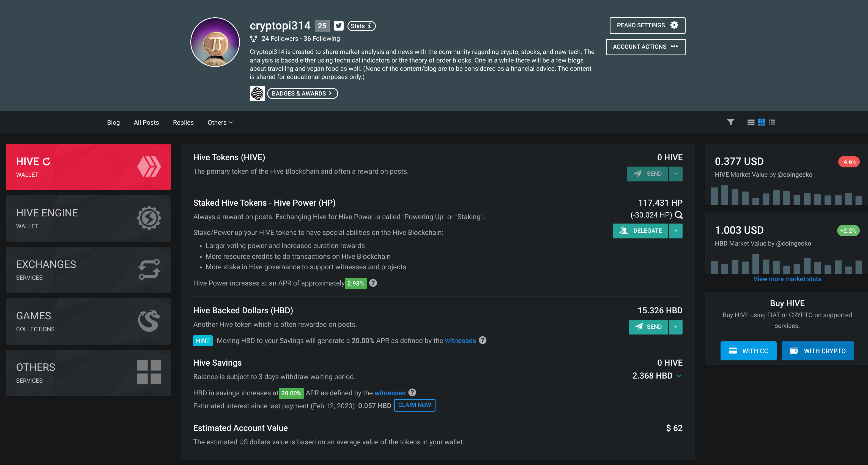Buy HIVE With Crypto button
This screenshot has width=868, height=465.
click(x=818, y=351)
